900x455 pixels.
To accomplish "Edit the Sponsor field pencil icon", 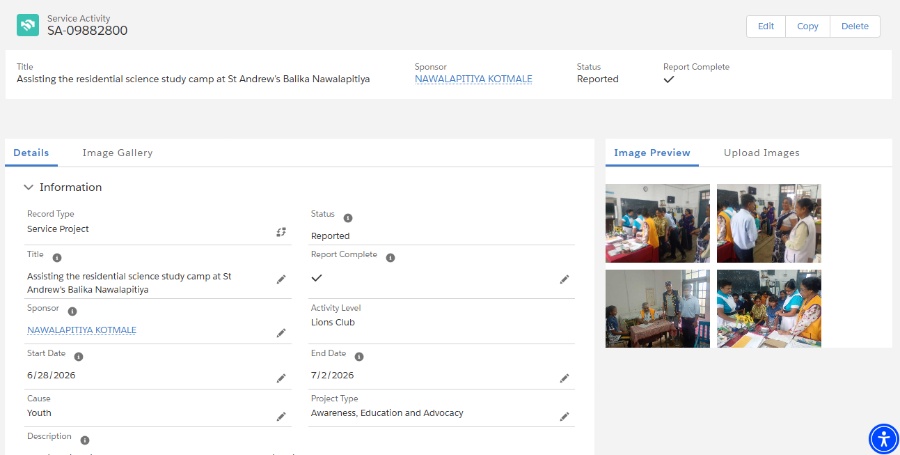I will tap(281, 333).
